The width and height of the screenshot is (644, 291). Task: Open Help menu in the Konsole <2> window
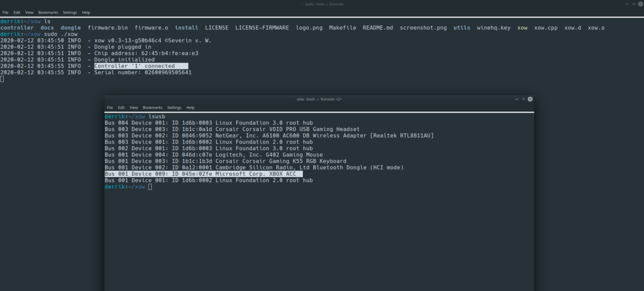191,107
